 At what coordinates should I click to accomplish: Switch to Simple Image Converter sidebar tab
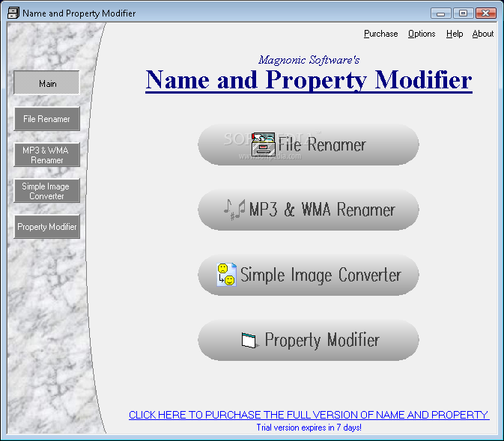point(47,191)
